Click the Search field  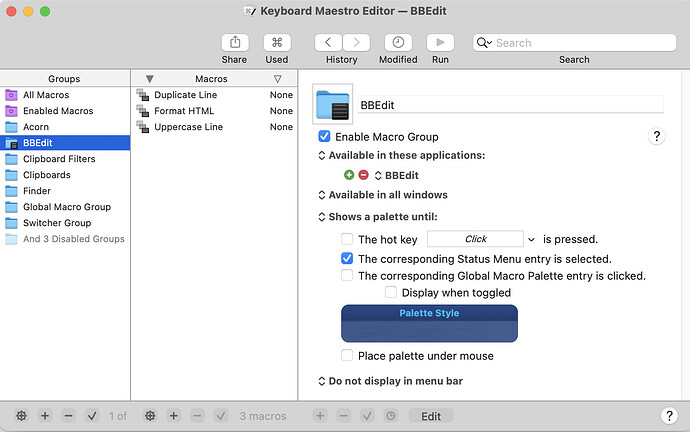click(574, 43)
